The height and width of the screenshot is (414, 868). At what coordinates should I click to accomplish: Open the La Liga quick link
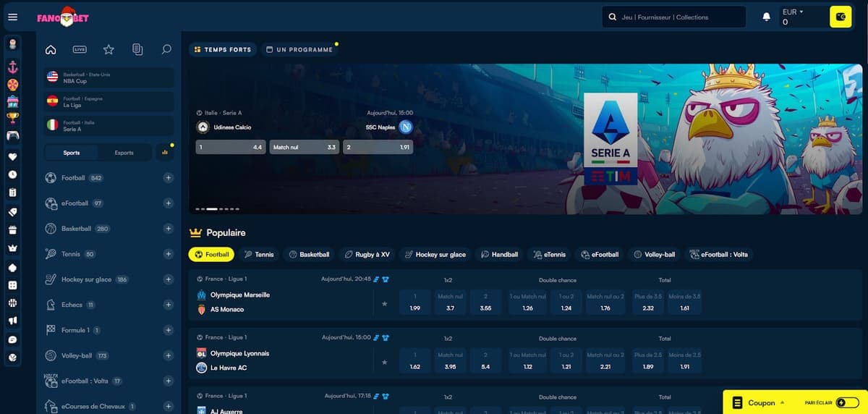click(x=109, y=101)
